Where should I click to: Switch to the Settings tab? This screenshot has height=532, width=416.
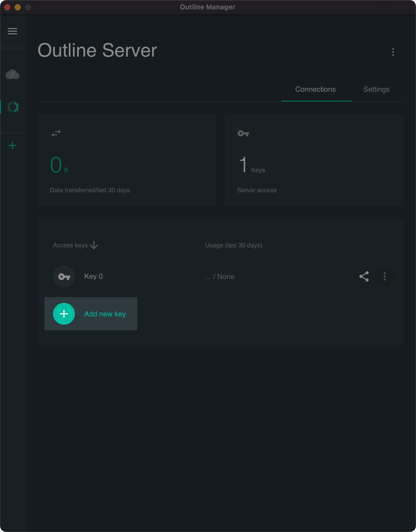[x=376, y=89]
